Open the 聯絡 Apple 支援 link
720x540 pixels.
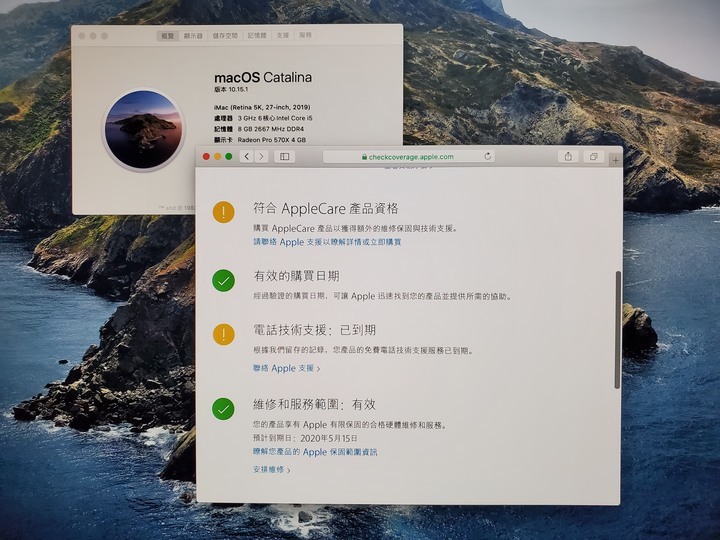[287, 368]
